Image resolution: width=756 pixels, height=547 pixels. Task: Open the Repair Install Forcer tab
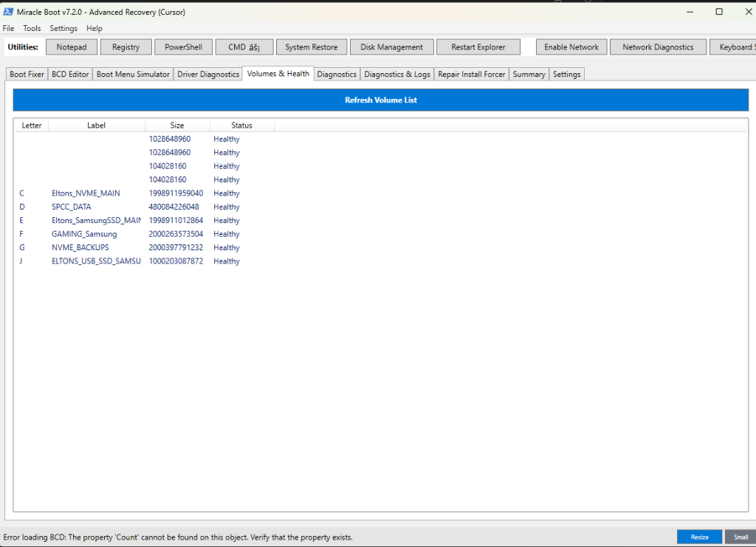(471, 75)
